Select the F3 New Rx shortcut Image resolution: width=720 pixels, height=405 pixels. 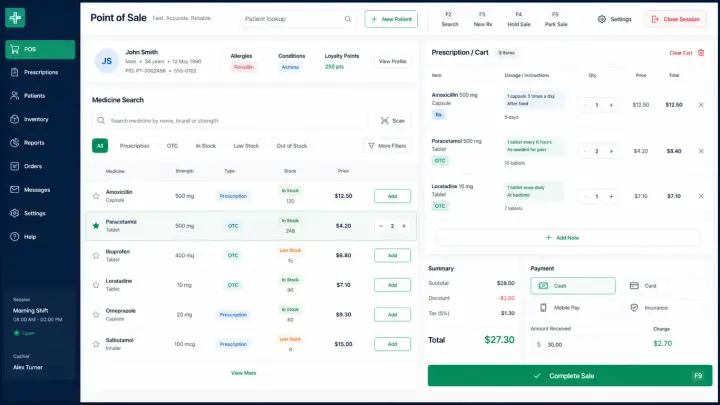tap(483, 19)
